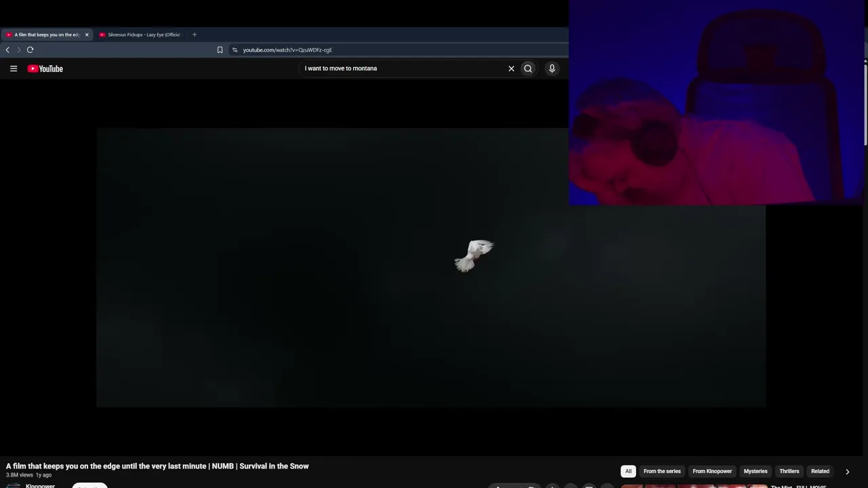Click the magnifier search button
This screenshot has width=868, height=488.
[x=528, y=68]
